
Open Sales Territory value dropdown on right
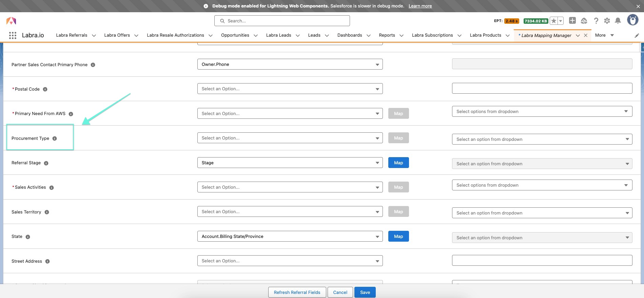(542, 213)
